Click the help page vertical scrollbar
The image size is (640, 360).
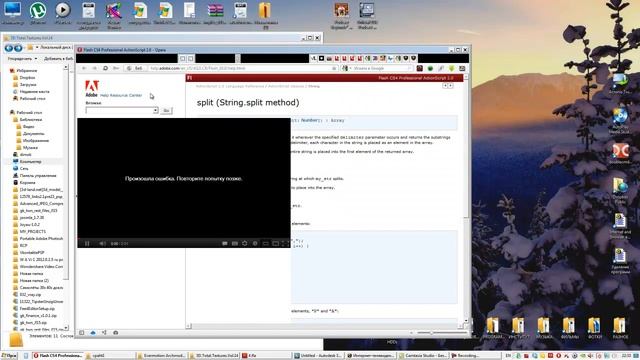tap(466, 200)
